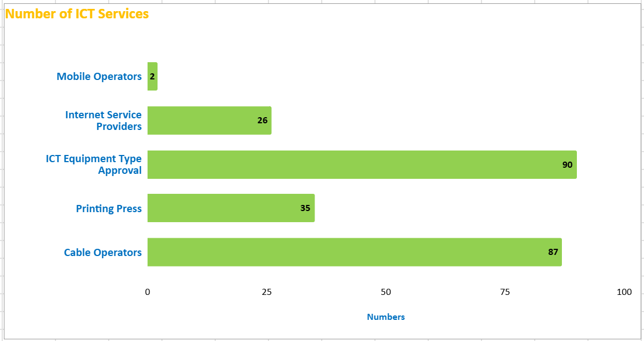Select the 'Cable Operators' category label
The height and width of the screenshot is (341, 644).
pos(103,253)
